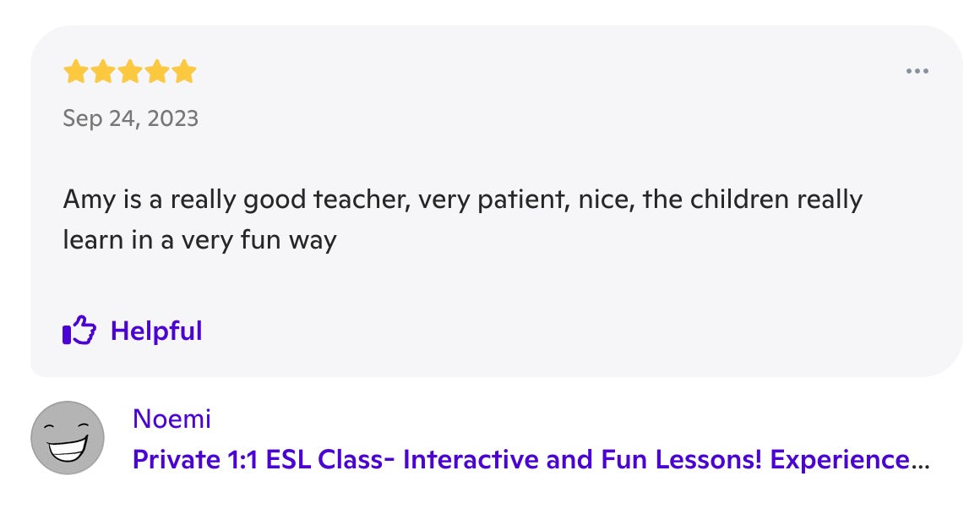Click the first yellow rating star
Screen dimensions: 980x509
(76, 72)
